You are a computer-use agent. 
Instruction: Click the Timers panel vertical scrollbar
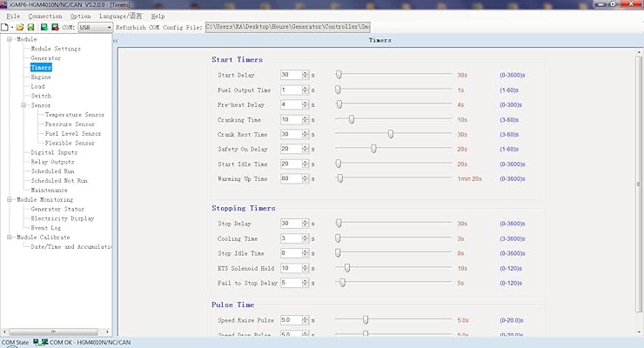[639, 184]
